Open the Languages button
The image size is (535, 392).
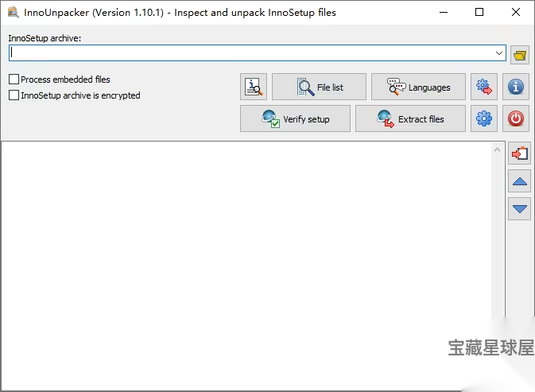tap(418, 87)
